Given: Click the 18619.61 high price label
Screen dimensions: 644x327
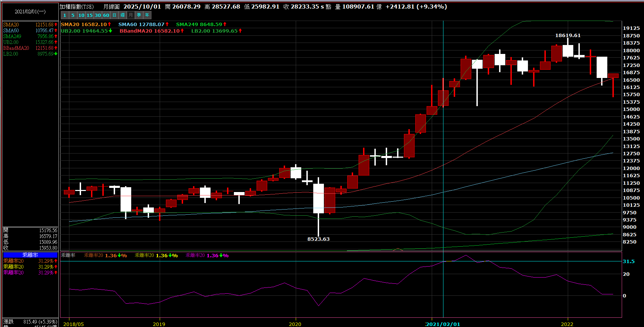Looking at the screenshot, I should [568, 35].
